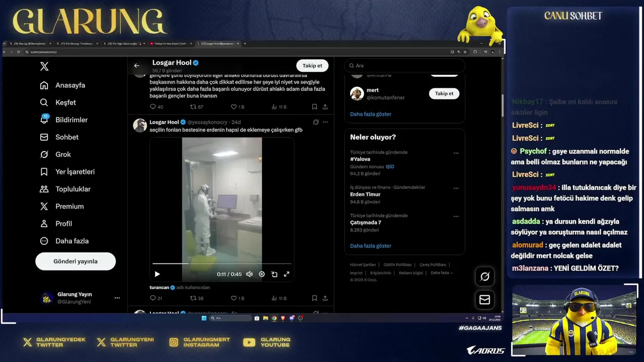Follow Losgar Hool with Takip et
The width and height of the screenshot is (644, 362).
pyautogui.click(x=312, y=66)
